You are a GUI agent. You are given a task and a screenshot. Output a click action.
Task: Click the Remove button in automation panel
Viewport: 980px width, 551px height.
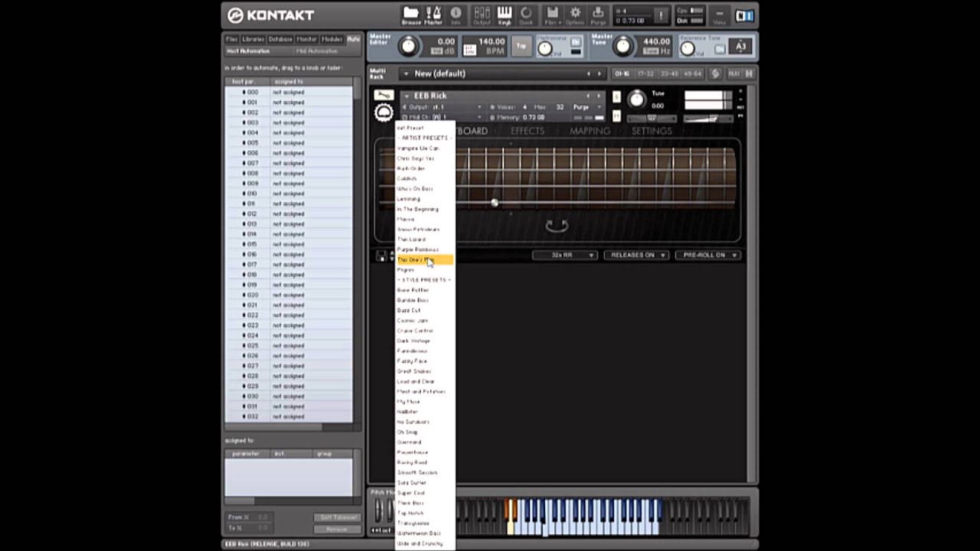[336, 529]
